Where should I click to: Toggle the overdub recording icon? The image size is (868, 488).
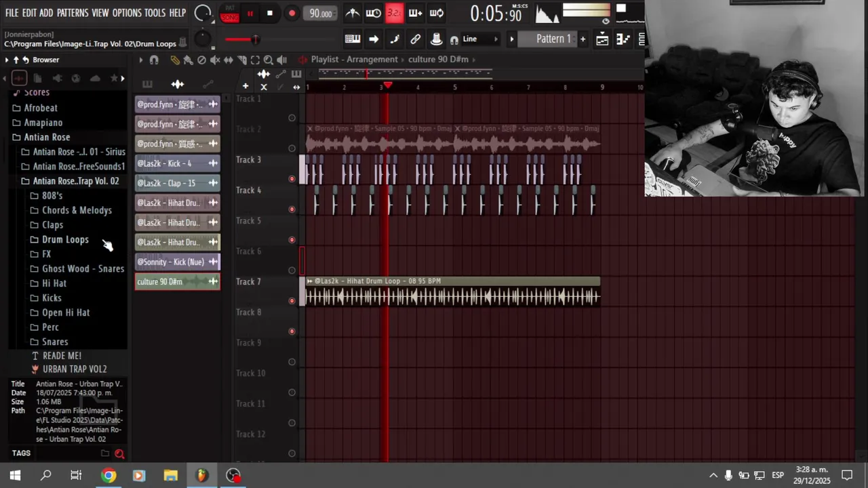(x=415, y=13)
